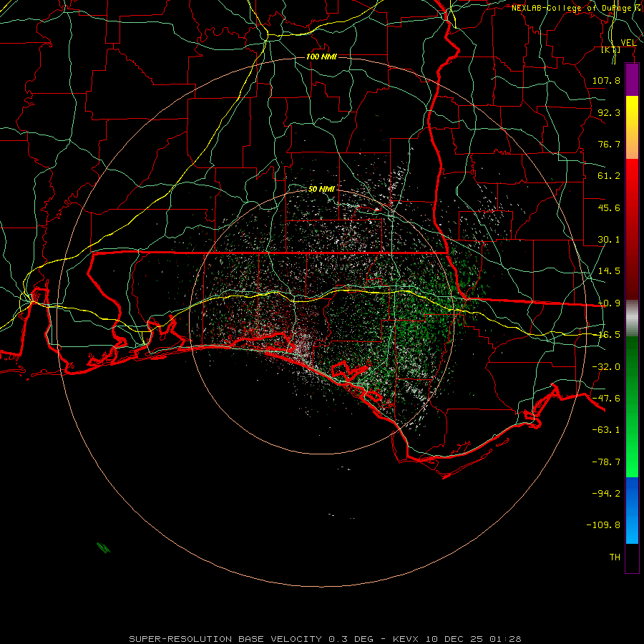Click the -94.2 velocity scale value
This screenshot has height=644, width=644.
[x=606, y=493]
